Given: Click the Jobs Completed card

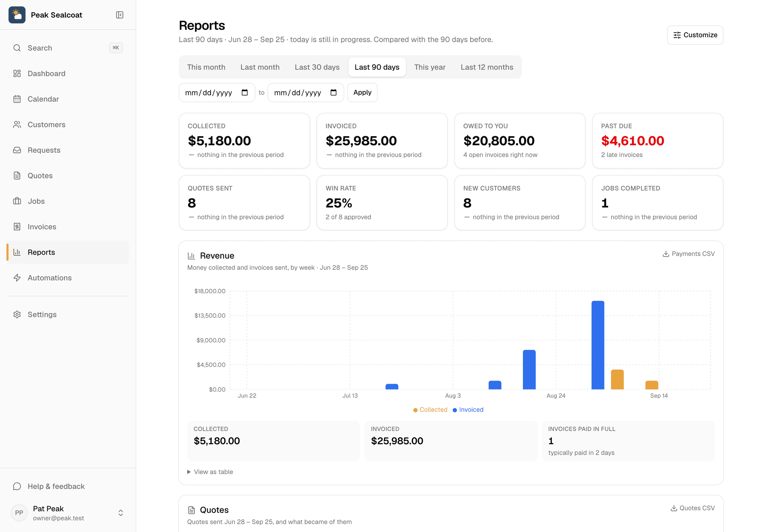Looking at the screenshot, I should (x=658, y=203).
